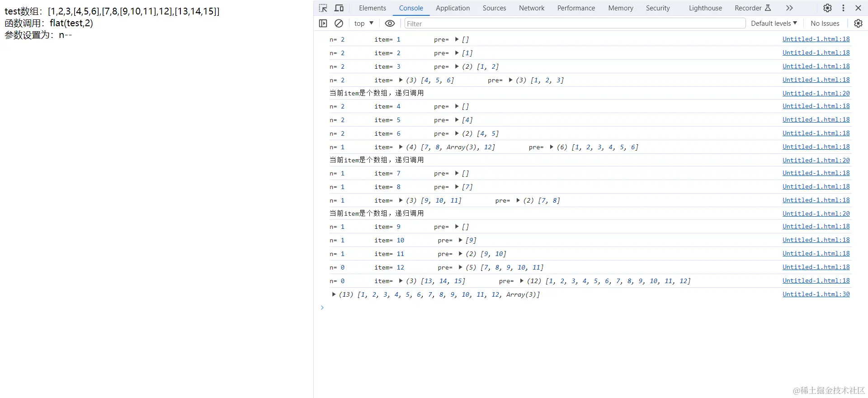Open the Default levels dropdown
The height and width of the screenshot is (398, 868).
tap(774, 24)
